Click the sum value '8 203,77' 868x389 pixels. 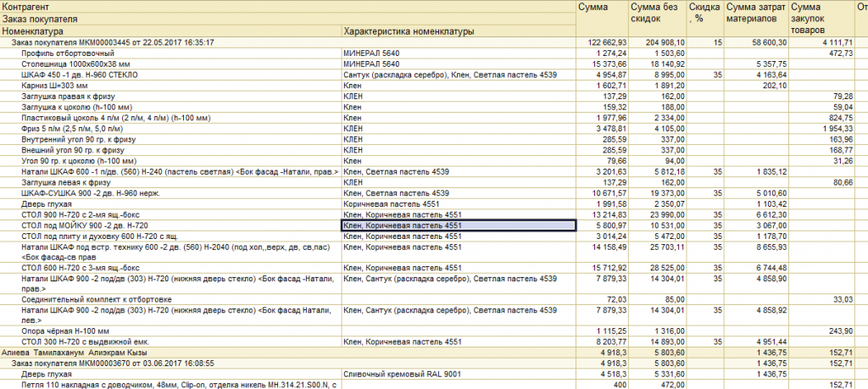tap(614, 342)
